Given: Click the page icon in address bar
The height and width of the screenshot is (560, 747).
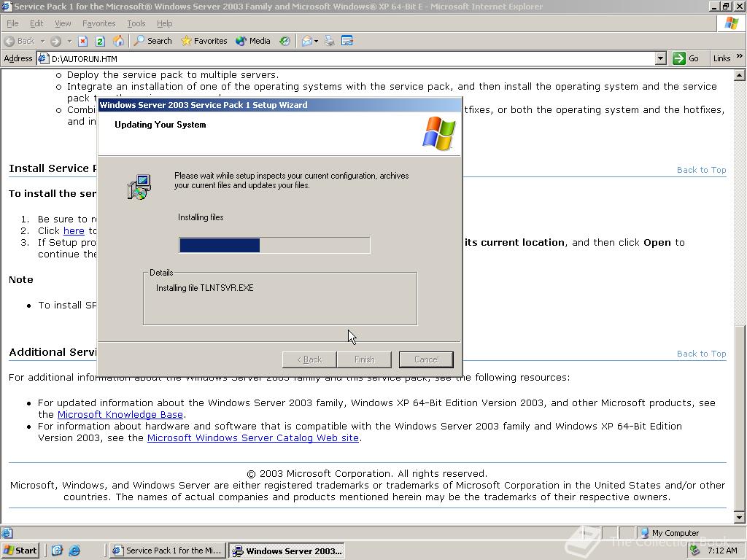Looking at the screenshot, I should pyautogui.click(x=43, y=58).
